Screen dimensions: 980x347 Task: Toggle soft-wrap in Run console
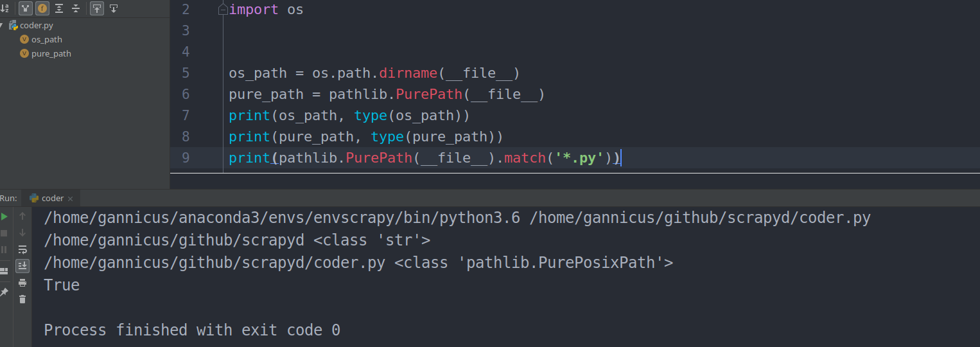[22, 249]
